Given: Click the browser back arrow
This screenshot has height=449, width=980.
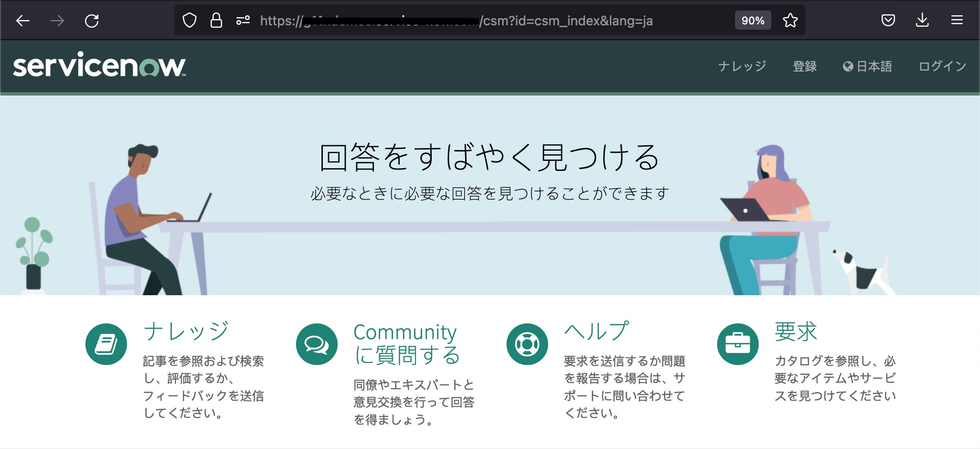Looking at the screenshot, I should 22,21.
